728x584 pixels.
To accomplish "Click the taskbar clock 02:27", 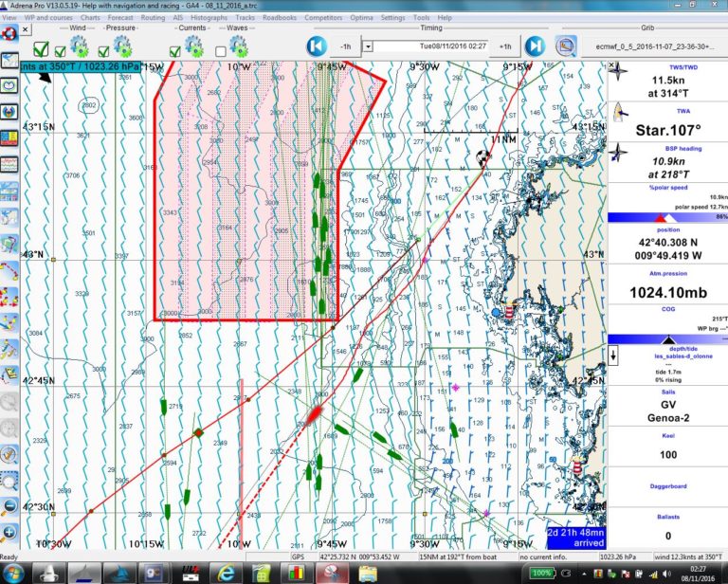I will pyautogui.click(x=698, y=569).
